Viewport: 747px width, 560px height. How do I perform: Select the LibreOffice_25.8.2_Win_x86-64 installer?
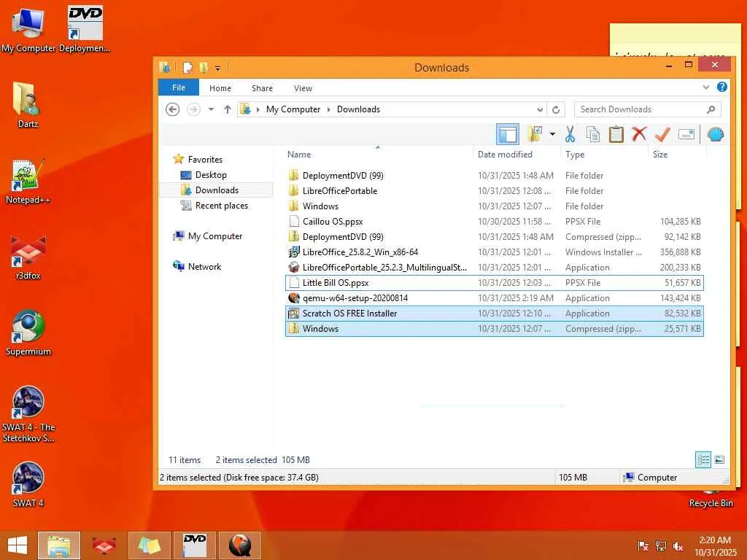tap(494, 252)
